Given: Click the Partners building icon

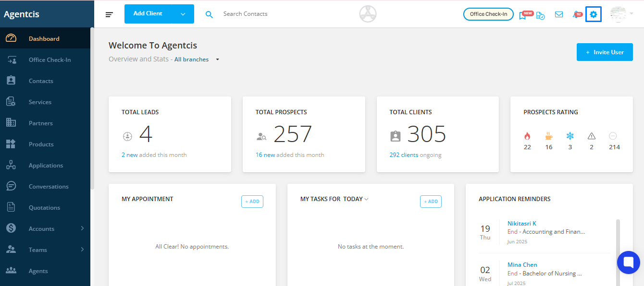Looking at the screenshot, I should click(x=11, y=123).
